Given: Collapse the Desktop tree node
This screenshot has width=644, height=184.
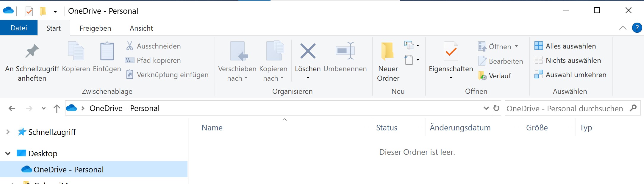Looking at the screenshot, I should [8, 153].
